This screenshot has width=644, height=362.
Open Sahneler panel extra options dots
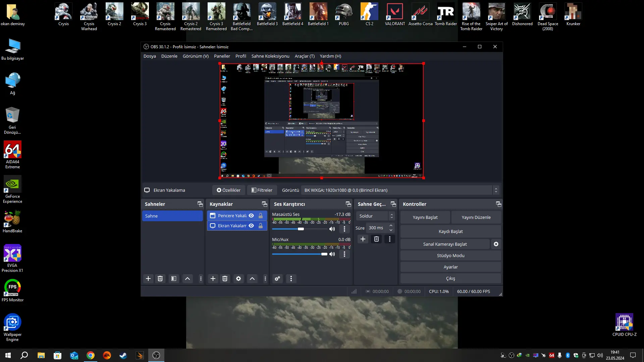[201, 279]
